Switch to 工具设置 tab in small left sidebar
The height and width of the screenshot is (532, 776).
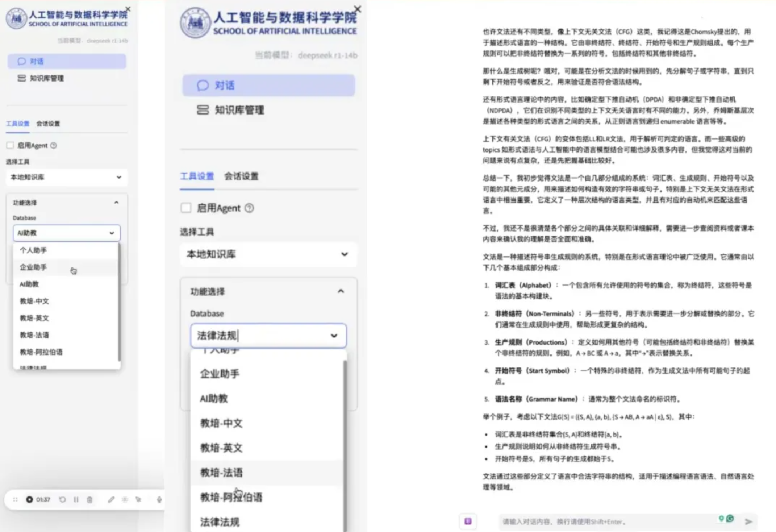pyautogui.click(x=18, y=124)
